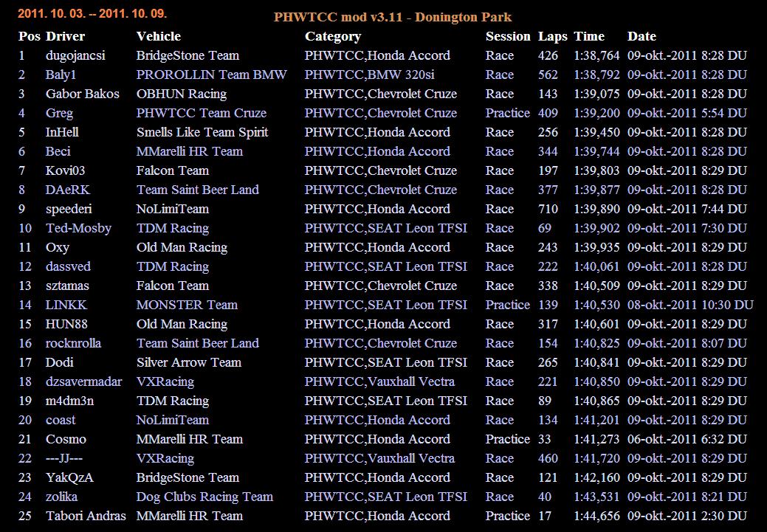Viewport: 767px width, 532px height.
Task: Click date 09-okt.-2011 8:07 DU
Action: click(x=687, y=343)
